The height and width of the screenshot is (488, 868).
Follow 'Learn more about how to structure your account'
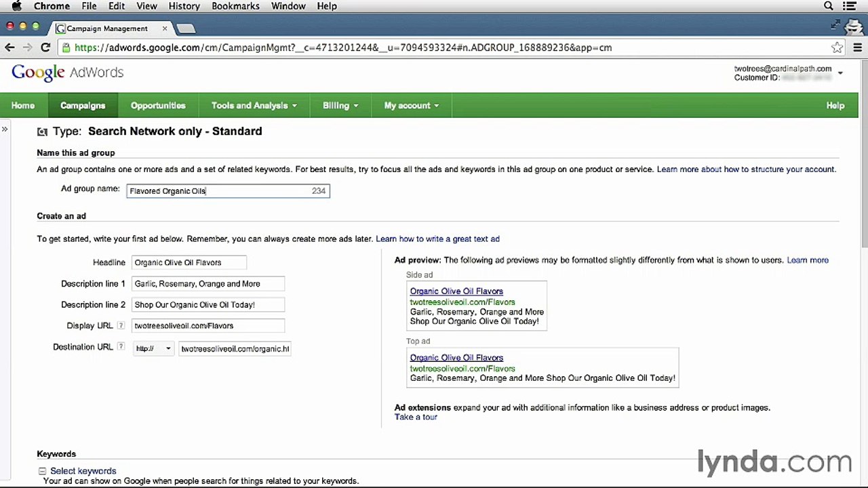[746, 169]
